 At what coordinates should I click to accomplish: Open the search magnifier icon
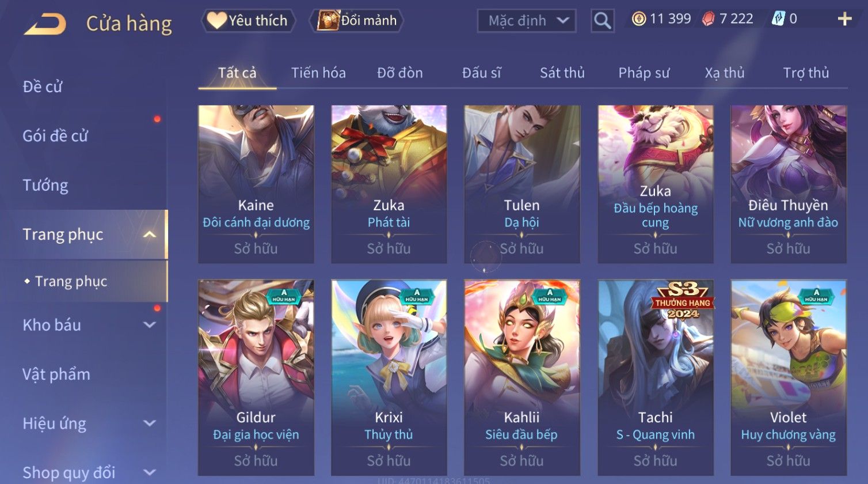click(603, 21)
